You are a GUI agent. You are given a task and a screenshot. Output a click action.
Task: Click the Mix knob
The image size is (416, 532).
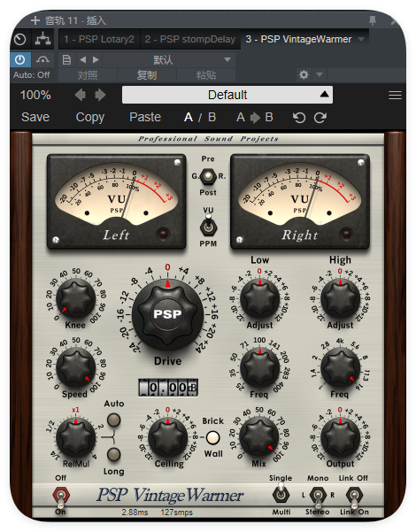(259, 437)
